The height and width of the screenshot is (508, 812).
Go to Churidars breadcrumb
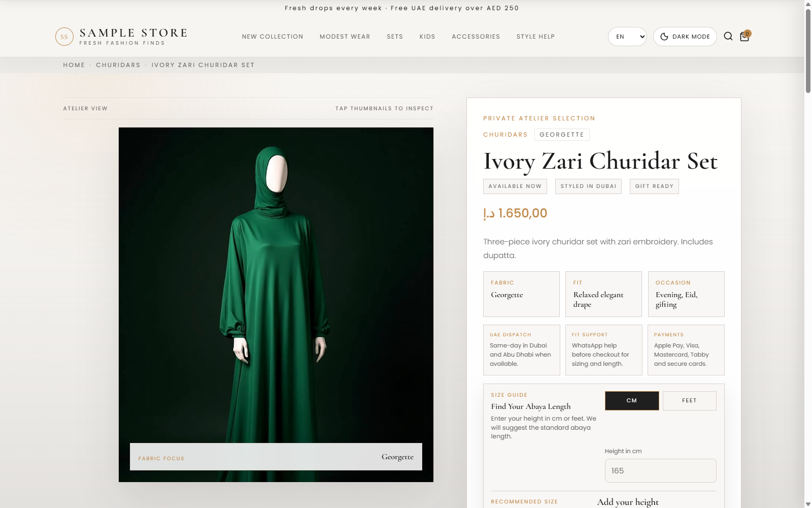[x=118, y=65]
